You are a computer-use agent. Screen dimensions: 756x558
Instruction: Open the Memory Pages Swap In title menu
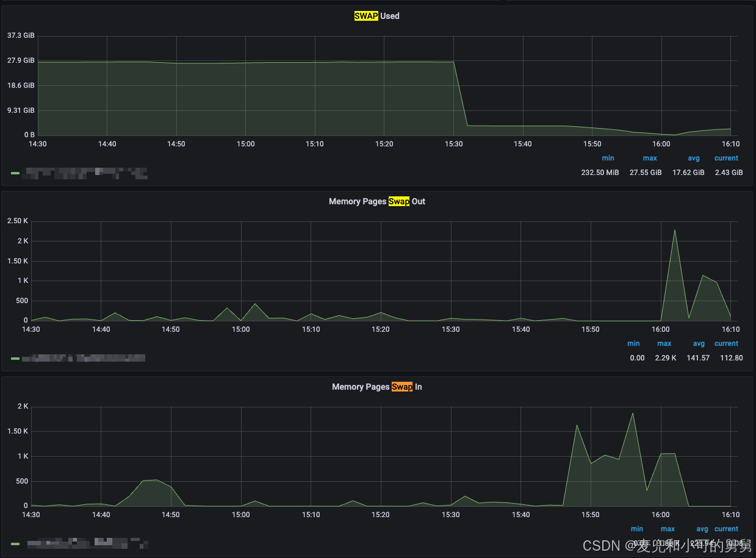(x=376, y=387)
